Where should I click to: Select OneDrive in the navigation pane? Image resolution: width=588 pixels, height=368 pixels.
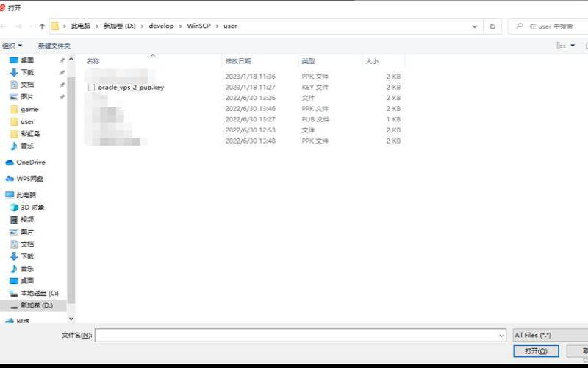coord(31,162)
